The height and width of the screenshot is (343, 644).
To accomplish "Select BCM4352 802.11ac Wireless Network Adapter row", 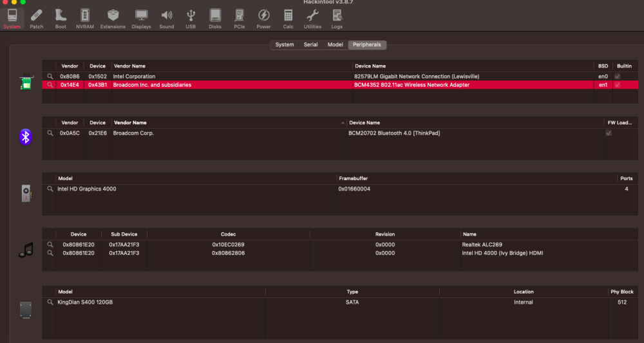I will tap(340, 85).
